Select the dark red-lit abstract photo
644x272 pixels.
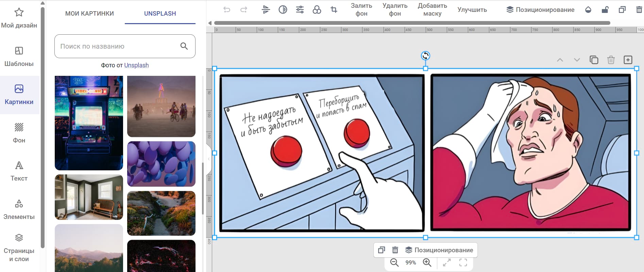[161, 256]
